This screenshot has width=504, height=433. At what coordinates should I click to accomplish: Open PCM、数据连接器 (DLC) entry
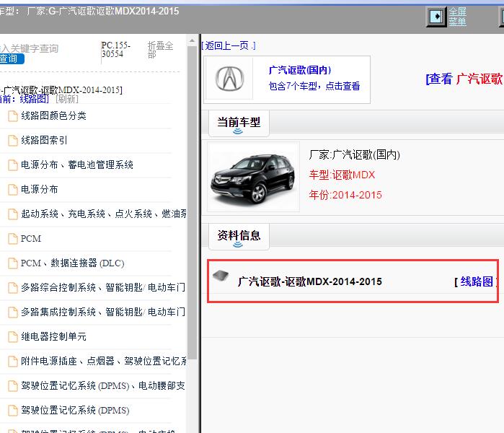point(73,263)
